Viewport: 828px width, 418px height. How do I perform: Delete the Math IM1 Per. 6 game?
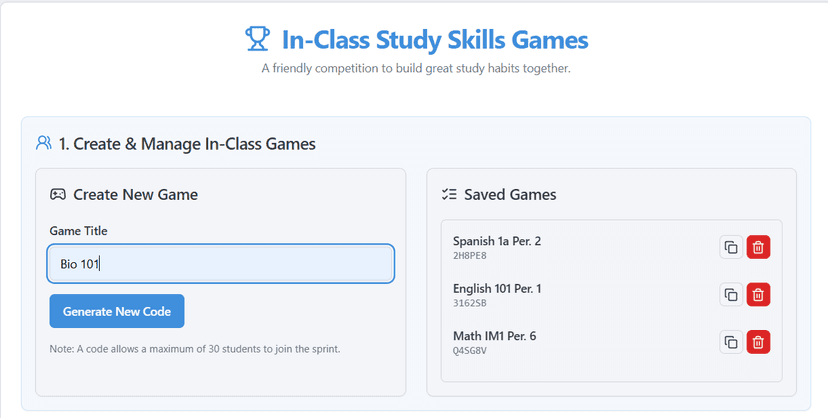758,342
